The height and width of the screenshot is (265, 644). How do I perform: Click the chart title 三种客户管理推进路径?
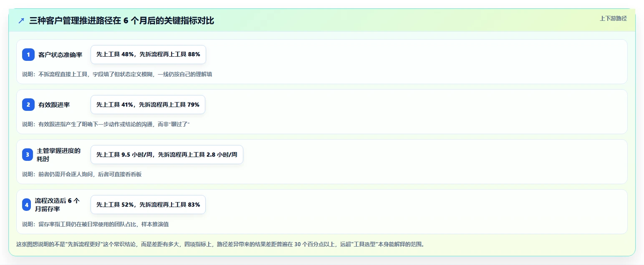[121, 21]
